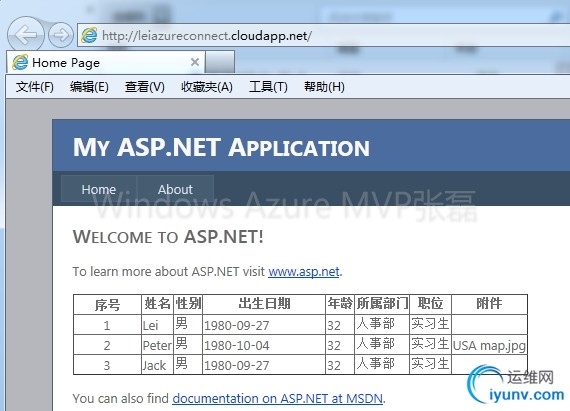
Task: Open a new blank tab
Action: tap(220, 62)
